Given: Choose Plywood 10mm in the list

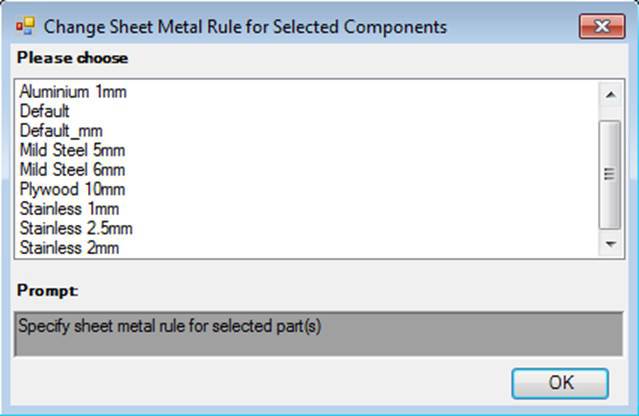Looking at the screenshot, I should [72, 189].
